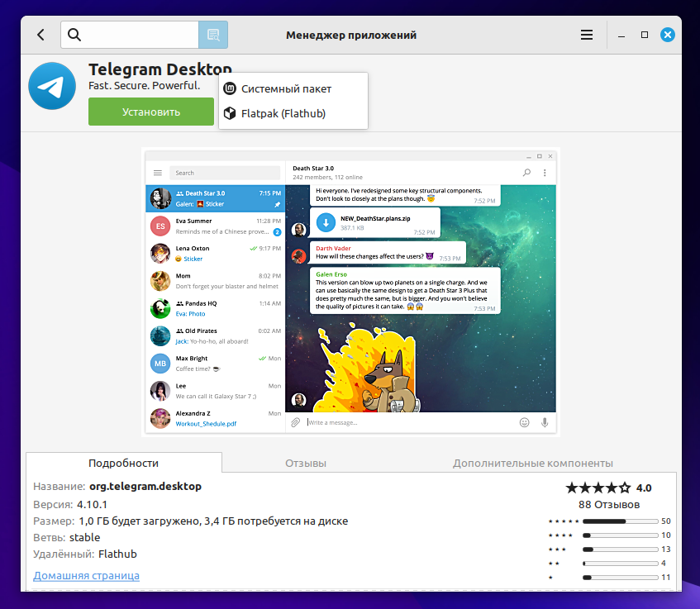Click the Fast. Secure. Powerful. tagline
This screenshot has height=609, width=700.
pyautogui.click(x=144, y=85)
